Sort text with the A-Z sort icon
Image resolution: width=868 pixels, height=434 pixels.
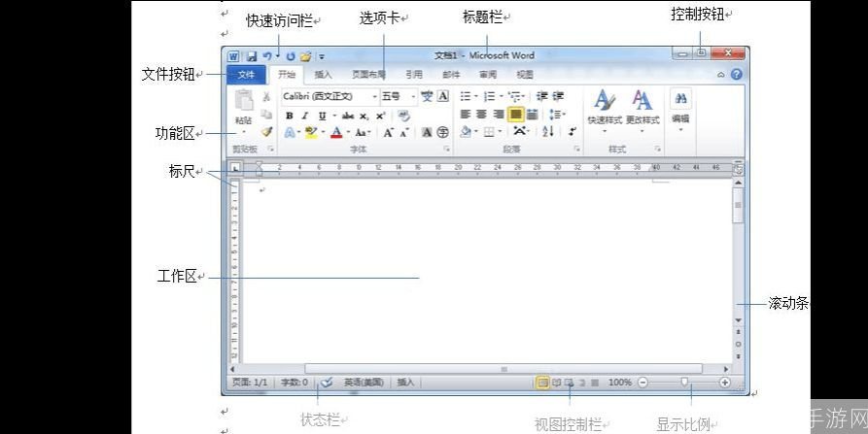coord(548,132)
